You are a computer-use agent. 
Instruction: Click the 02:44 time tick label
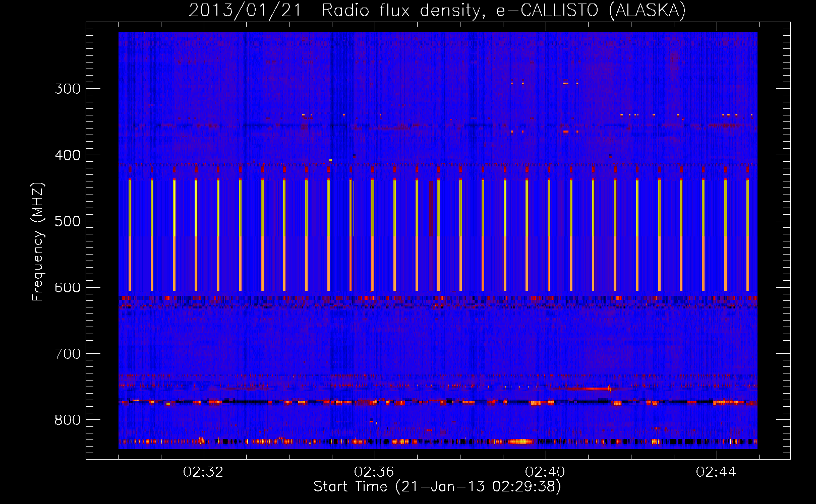pos(716,472)
